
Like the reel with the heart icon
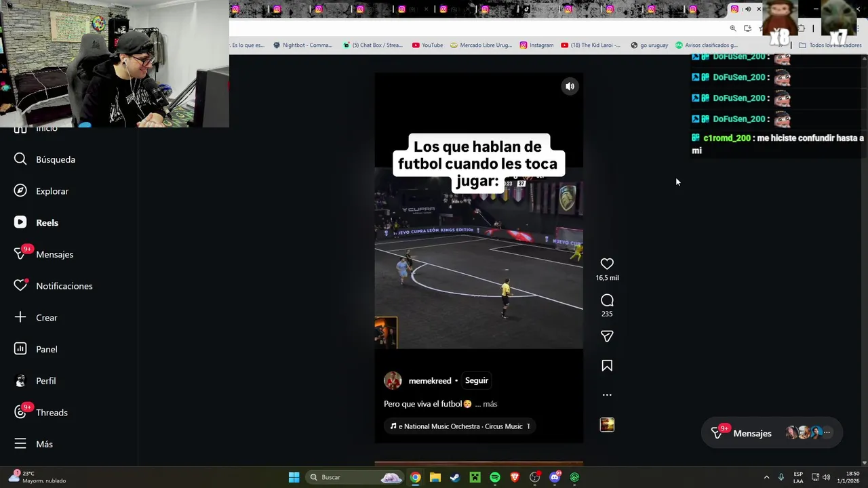click(x=607, y=264)
